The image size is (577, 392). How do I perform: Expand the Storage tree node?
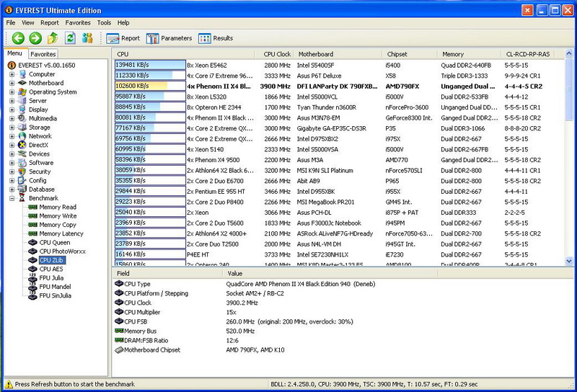click(12, 128)
